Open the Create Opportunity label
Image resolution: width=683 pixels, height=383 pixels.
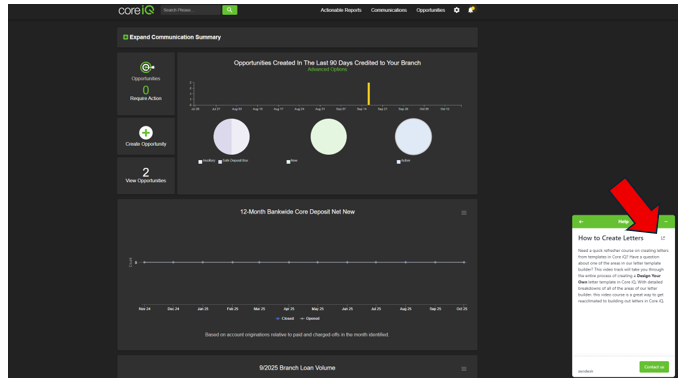[146, 144]
